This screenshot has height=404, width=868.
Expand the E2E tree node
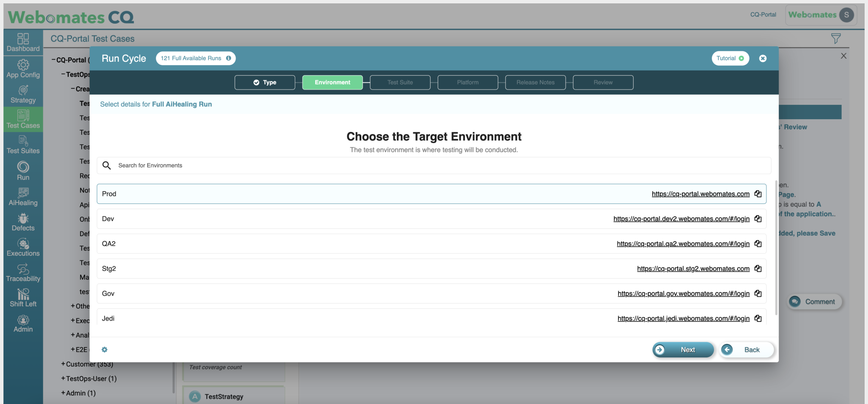coord(73,349)
